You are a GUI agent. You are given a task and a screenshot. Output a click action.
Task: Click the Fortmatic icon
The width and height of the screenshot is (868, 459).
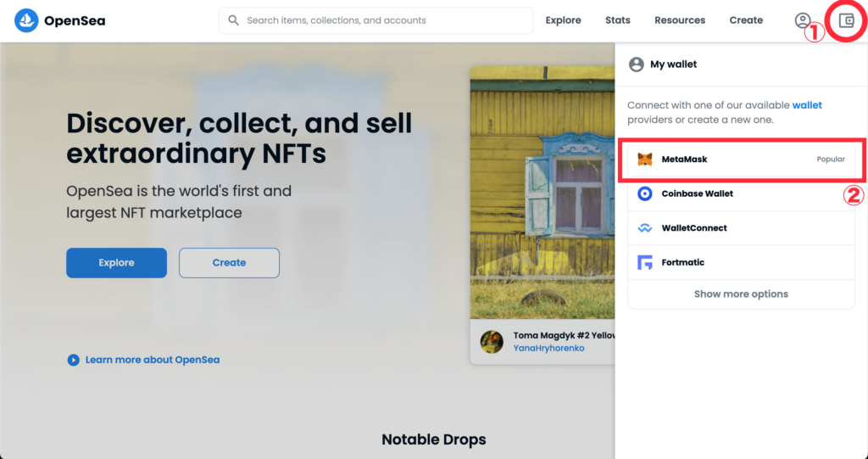tap(645, 263)
